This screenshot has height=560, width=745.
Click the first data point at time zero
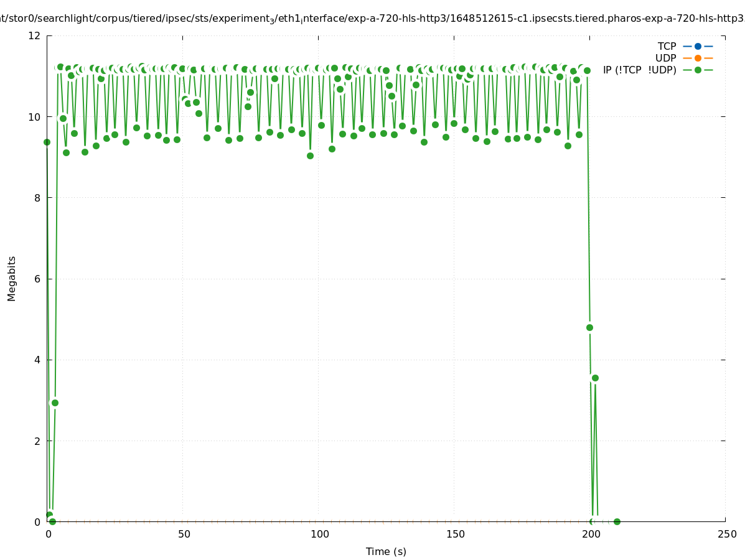pos(47,142)
